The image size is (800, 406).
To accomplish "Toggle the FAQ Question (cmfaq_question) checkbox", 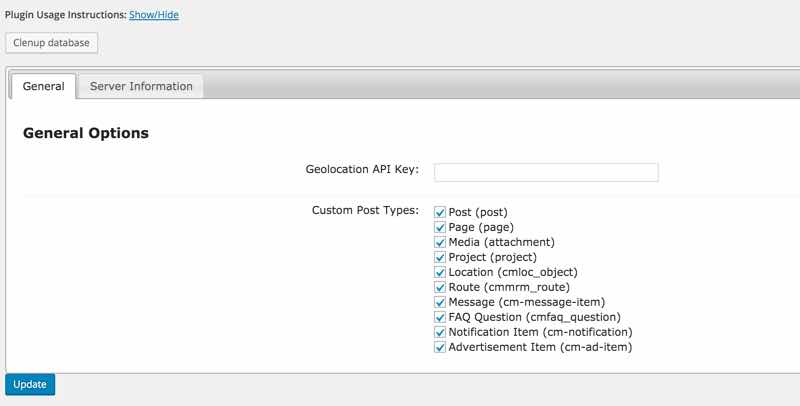I will [x=440, y=317].
